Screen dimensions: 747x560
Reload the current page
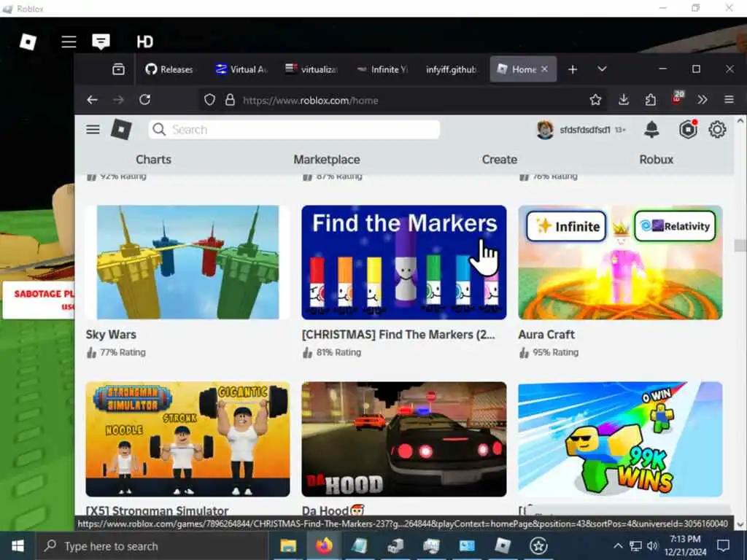(x=145, y=100)
